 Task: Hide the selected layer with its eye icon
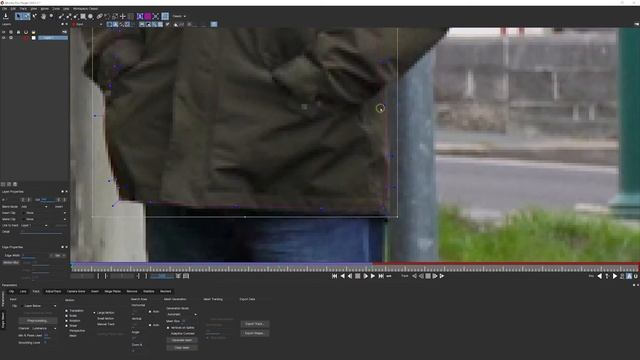[4, 38]
